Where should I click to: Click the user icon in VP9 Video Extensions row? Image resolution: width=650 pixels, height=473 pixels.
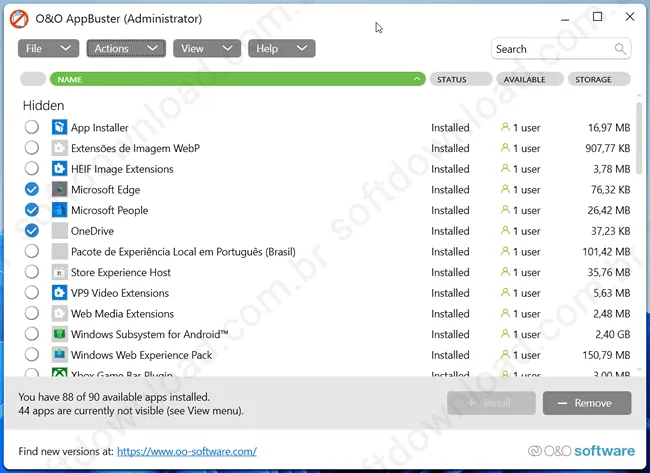(x=505, y=293)
